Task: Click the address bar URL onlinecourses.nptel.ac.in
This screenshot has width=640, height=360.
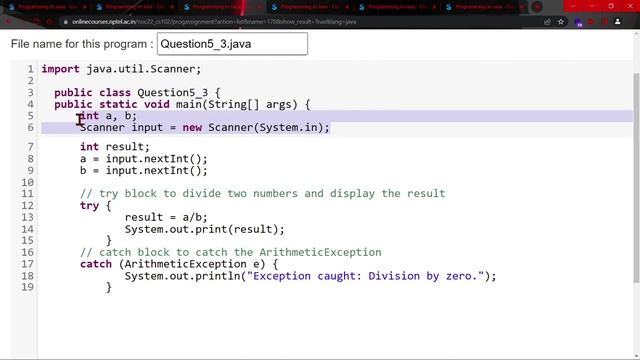Action: click(x=214, y=22)
